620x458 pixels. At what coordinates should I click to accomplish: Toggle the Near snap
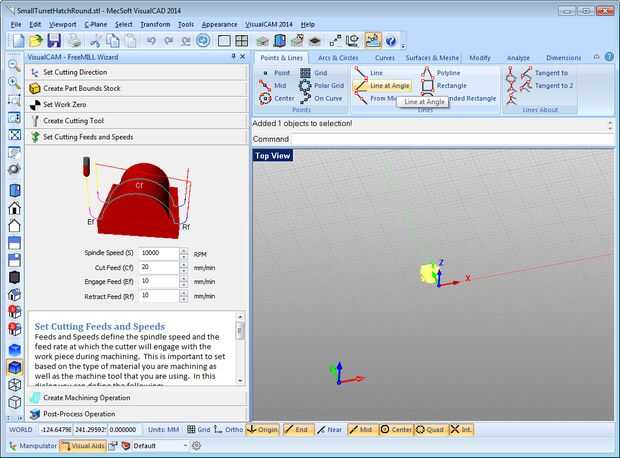[x=330, y=430]
